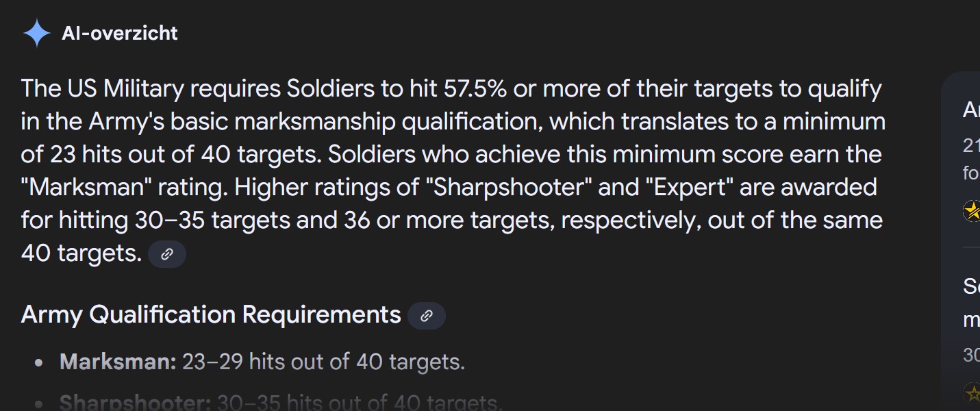Click the first source card snippet starting "21"
The width and height of the screenshot is (980, 411).
tap(971, 159)
